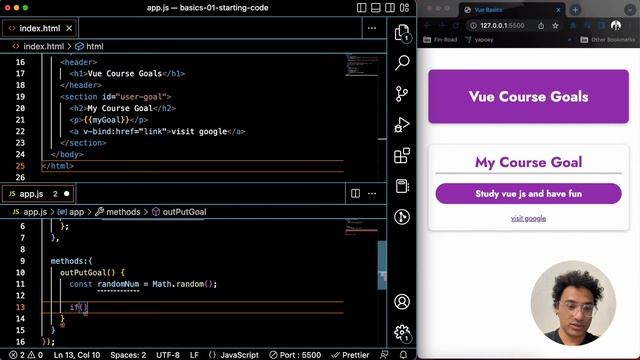Open the Extensions view icon
Viewport: 640px width, 360px height.
click(402, 156)
